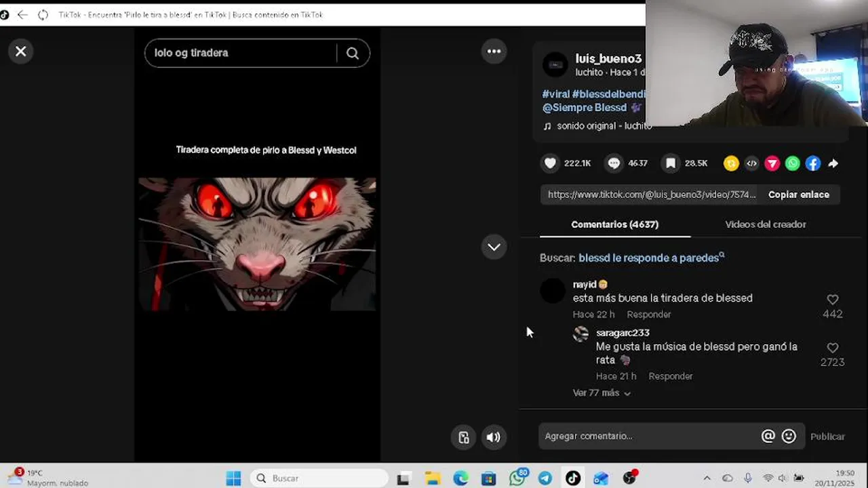Toggle auto-scroll icon beside the speaker
The height and width of the screenshot is (488, 868).
pos(464,438)
